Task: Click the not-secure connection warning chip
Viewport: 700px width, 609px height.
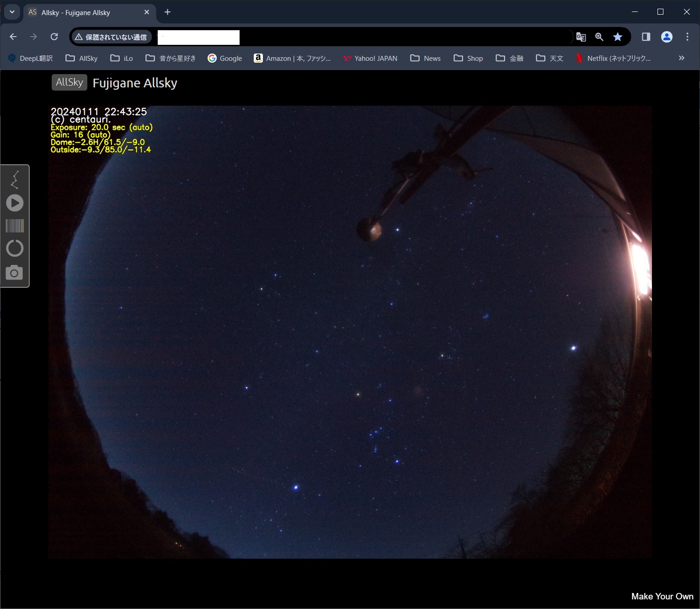Action: coord(111,37)
